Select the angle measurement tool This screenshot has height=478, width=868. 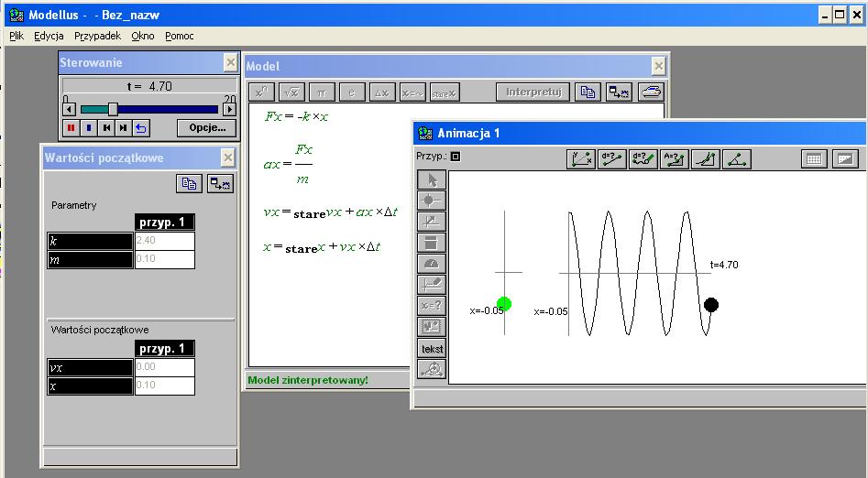pos(736,159)
